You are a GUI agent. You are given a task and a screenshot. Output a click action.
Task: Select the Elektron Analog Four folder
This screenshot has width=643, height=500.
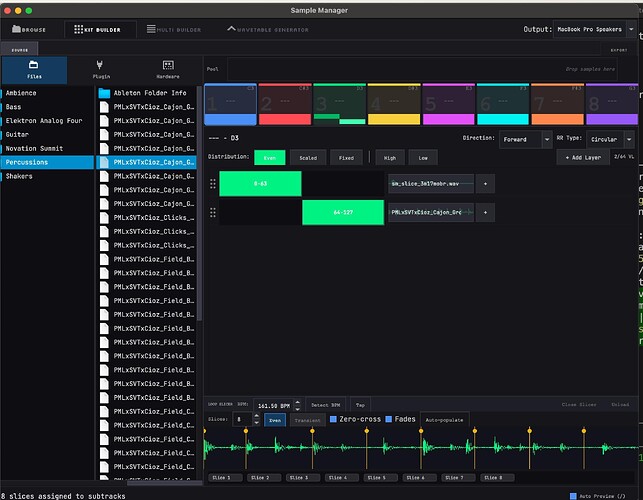47,121
